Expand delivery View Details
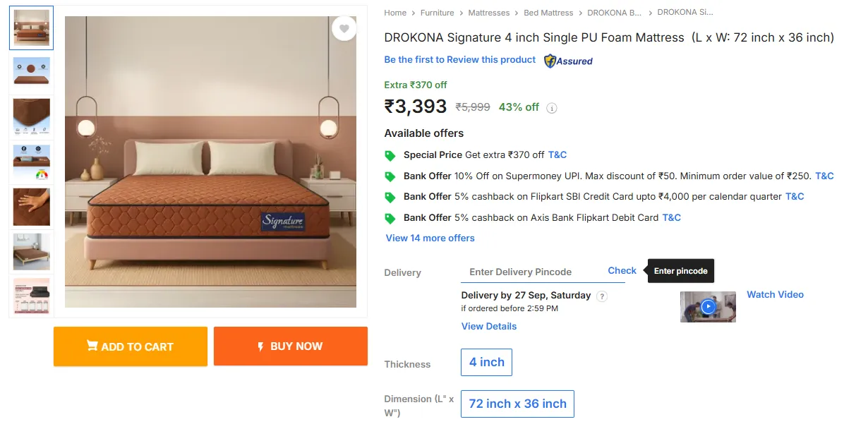 point(488,327)
